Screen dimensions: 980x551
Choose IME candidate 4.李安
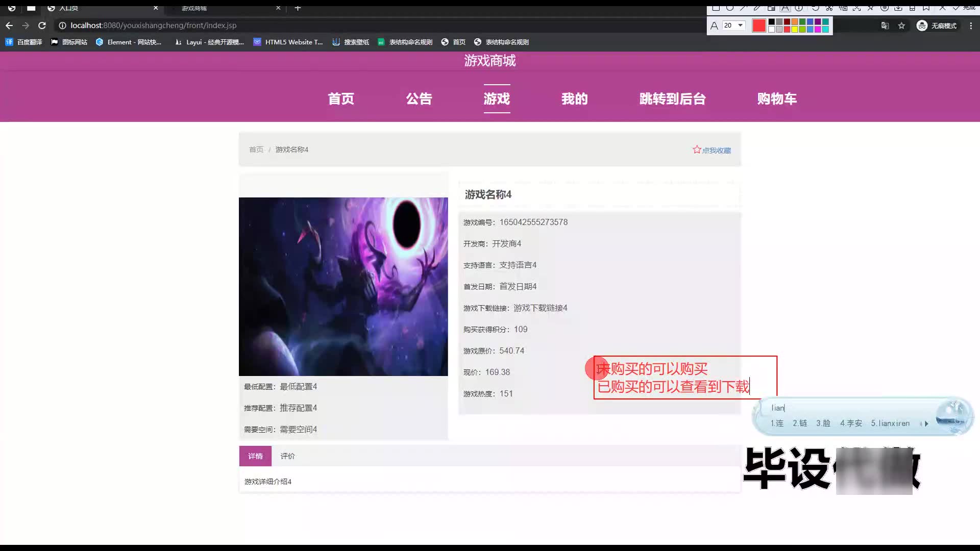coord(851,423)
